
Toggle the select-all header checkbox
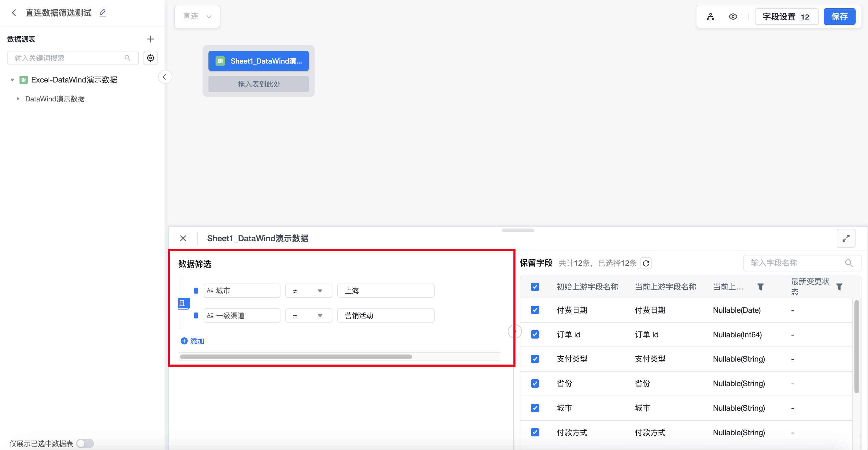click(x=535, y=287)
